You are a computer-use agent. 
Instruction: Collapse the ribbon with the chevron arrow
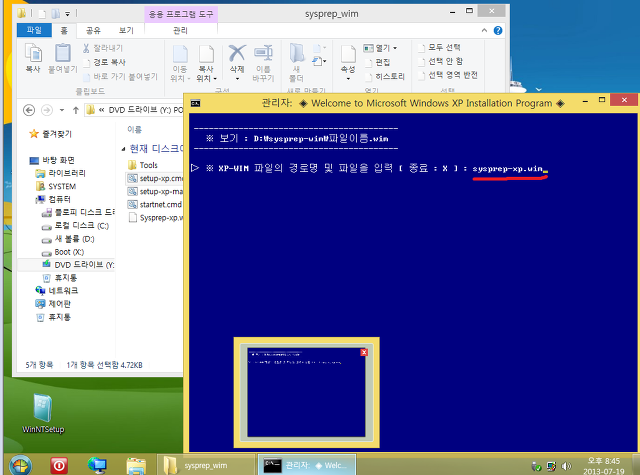tap(484, 31)
